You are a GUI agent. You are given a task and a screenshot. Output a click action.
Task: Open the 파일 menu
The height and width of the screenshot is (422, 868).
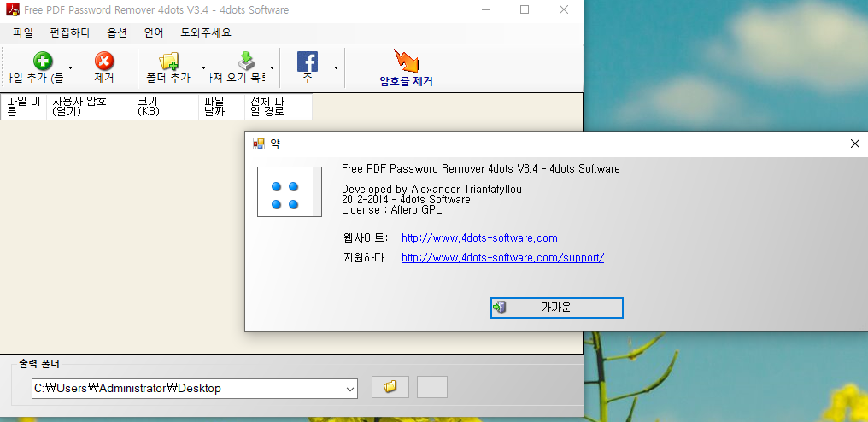[x=23, y=32]
